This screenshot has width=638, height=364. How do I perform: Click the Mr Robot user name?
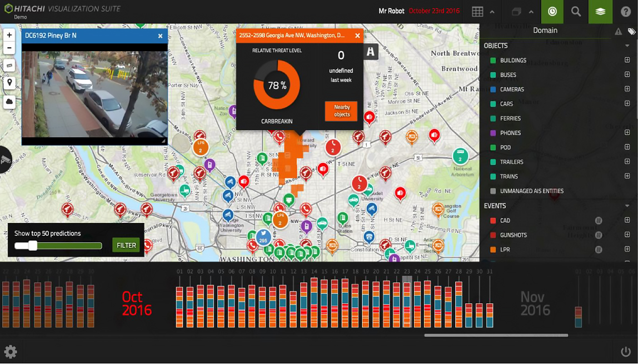tap(391, 11)
